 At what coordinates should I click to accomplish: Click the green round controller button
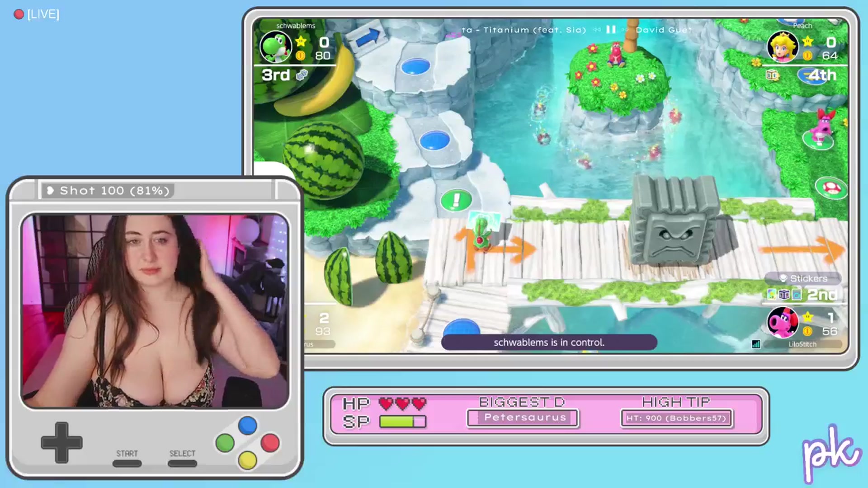pyautogui.click(x=225, y=443)
